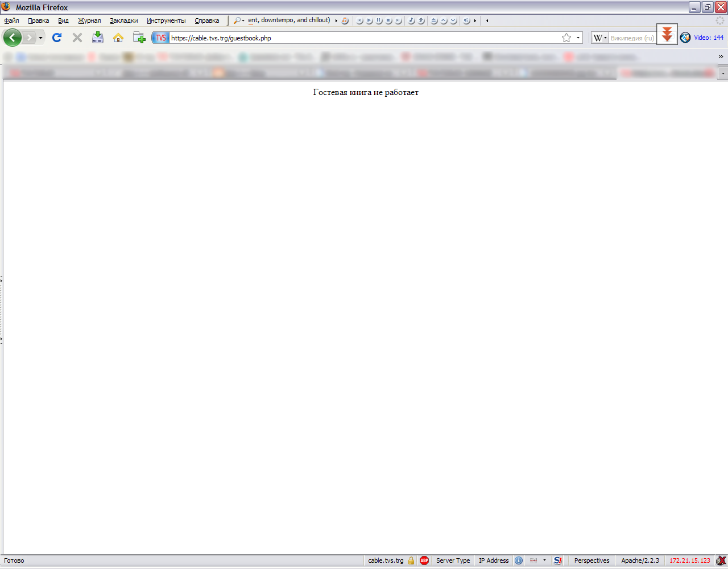Viewport: 728px width, 569px height.
Task: Go to the Home page
Action: point(118,38)
